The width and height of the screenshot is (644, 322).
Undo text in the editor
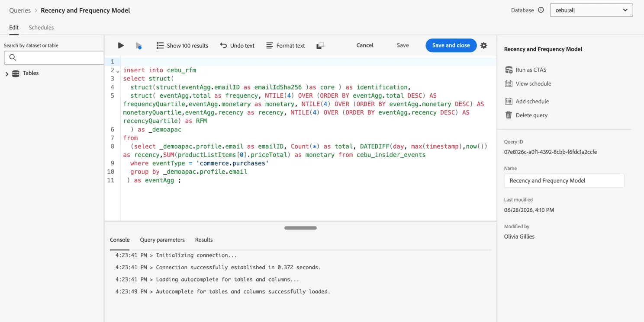point(237,45)
